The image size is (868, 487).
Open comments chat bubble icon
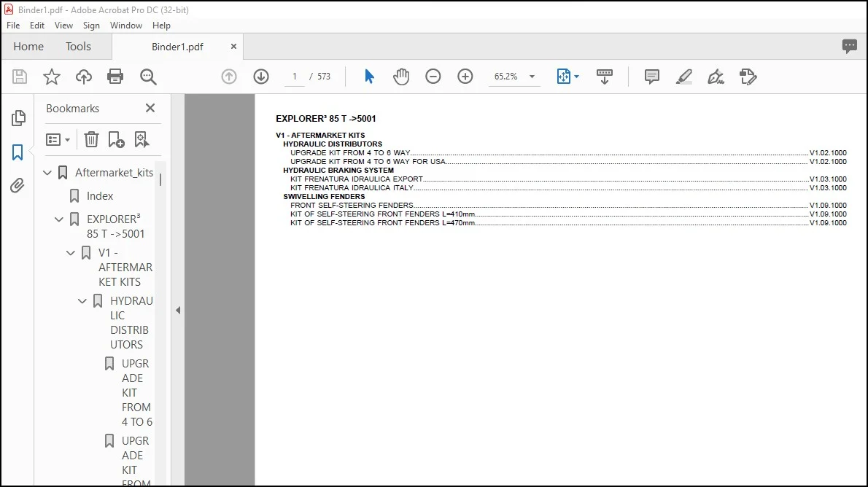pos(849,46)
